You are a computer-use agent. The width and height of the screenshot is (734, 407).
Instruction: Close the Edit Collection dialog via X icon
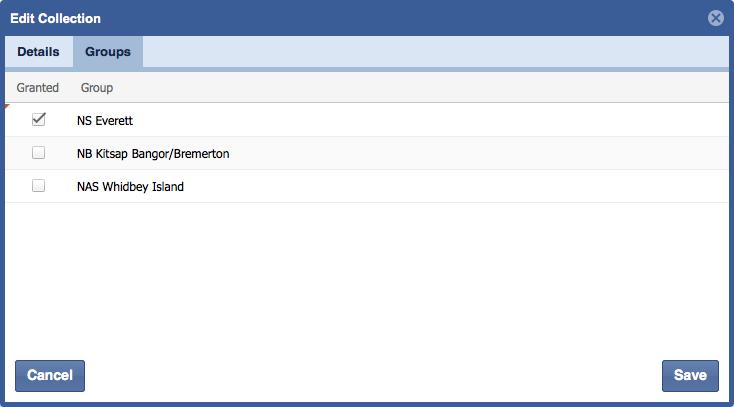pos(715,18)
